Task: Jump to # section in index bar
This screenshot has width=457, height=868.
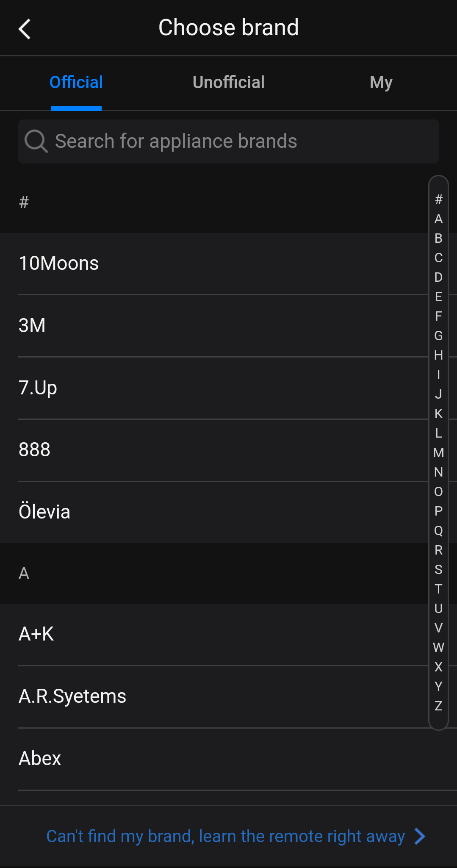Action: [x=438, y=199]
